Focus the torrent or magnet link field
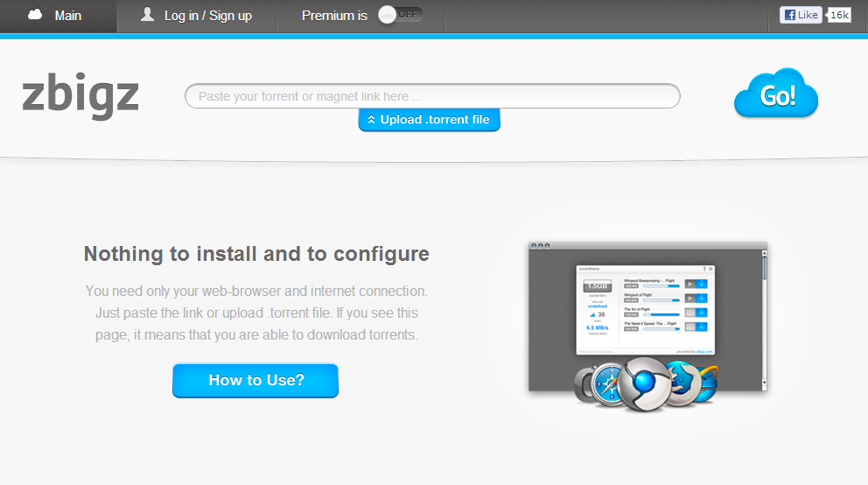The width and height of the screenshot is (868, 485). pyautogui.click(x=432, y=96)
